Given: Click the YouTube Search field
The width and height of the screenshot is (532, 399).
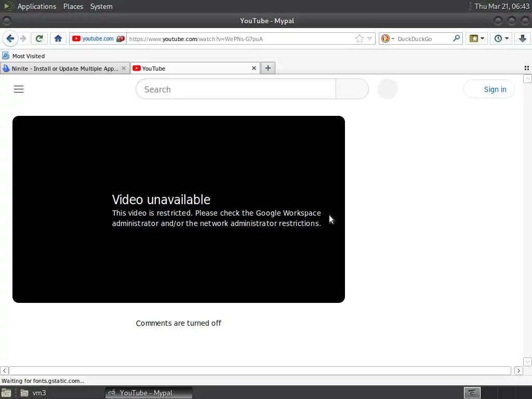Looking at the screenshot, I should pos(236,89).
